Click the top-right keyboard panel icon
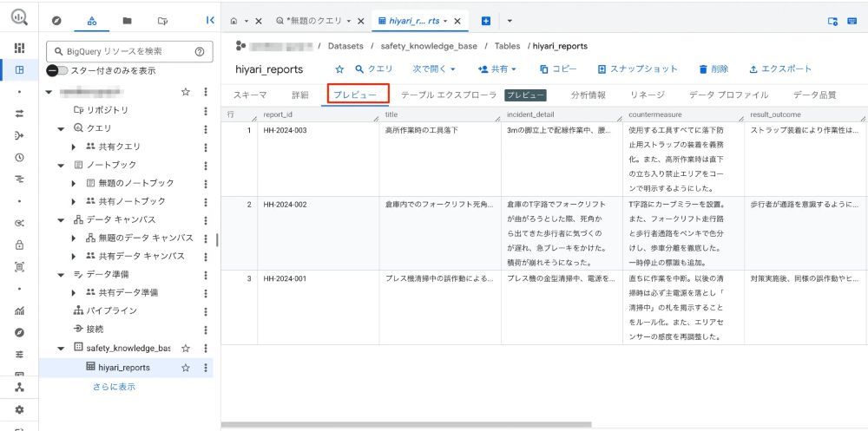The image size is (868, 431). (x=852, y=21)
